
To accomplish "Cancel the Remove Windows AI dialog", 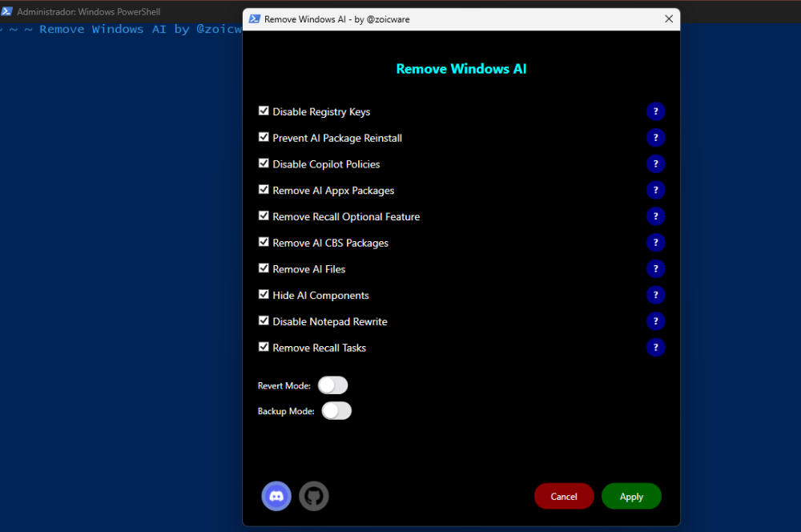I will pos(564,496).
